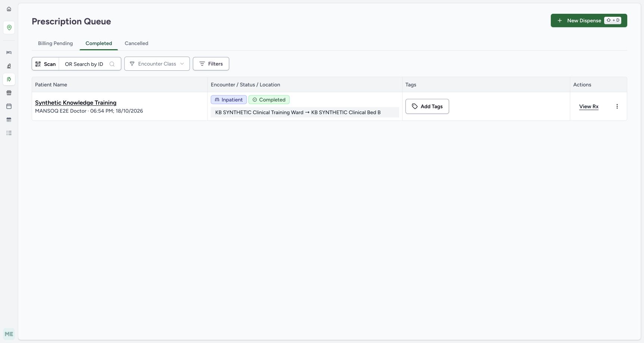Open the bed icon in sidebar

(x=9, y=53)
